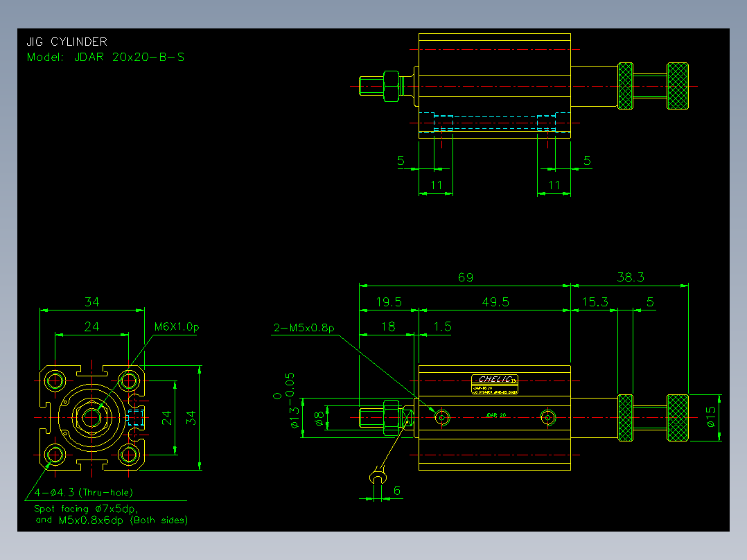Select the M5x0.8x6dp (Both sides) note
The width and height of the screenshot is (747, 560).
(123, 520)
